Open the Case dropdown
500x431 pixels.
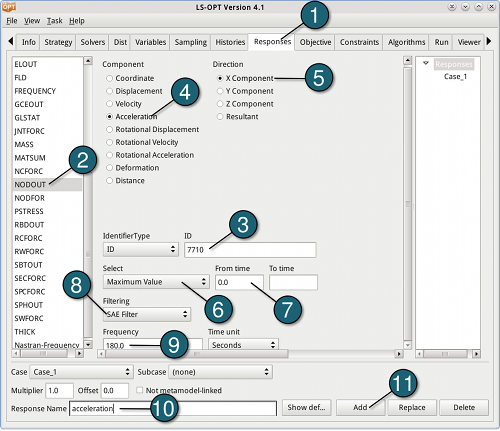(x=81, y=372)
